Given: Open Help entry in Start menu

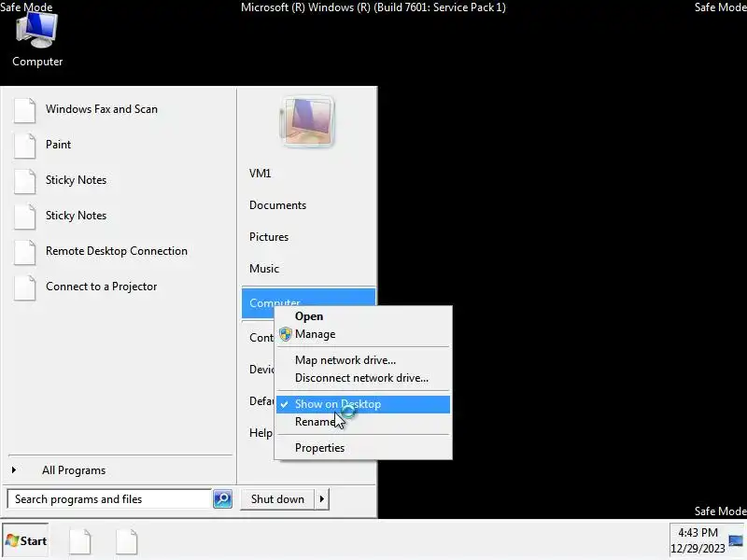Looking at the screenshot, I should click(x=261, y=433).
